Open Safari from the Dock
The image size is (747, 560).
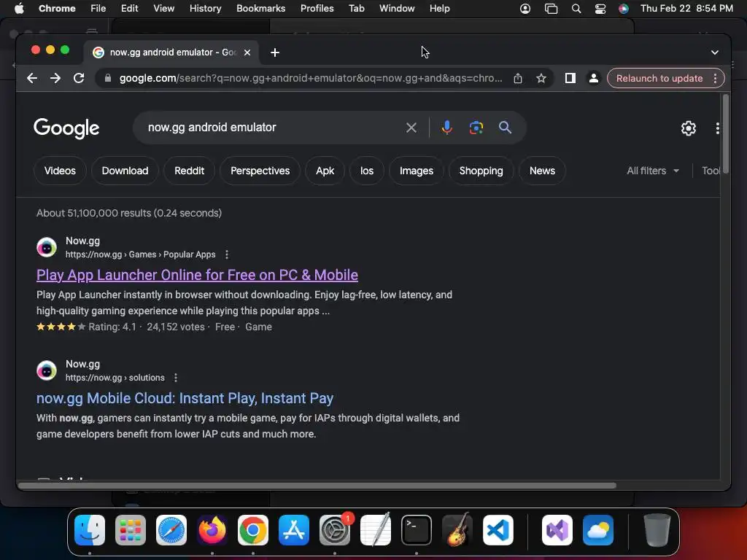tap(171, 530)
